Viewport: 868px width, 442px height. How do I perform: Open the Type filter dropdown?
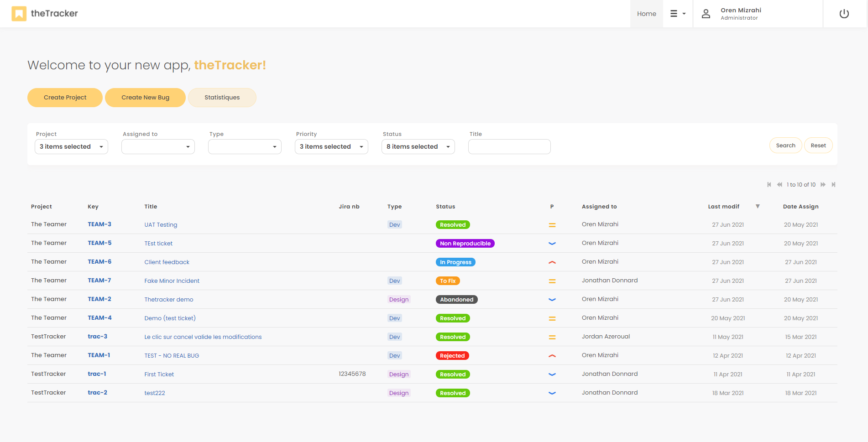click(245, 147)
